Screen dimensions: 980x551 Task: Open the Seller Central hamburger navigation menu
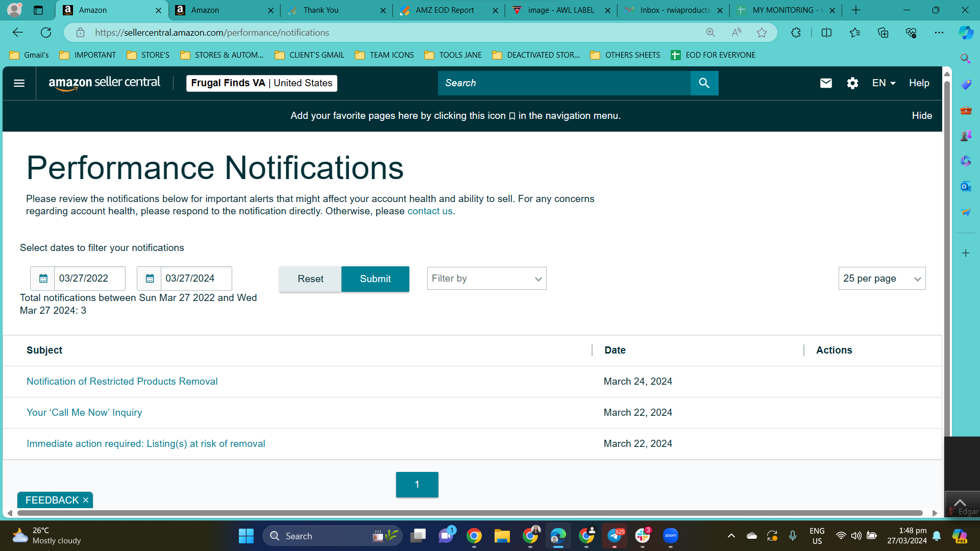tap(19, 83)
